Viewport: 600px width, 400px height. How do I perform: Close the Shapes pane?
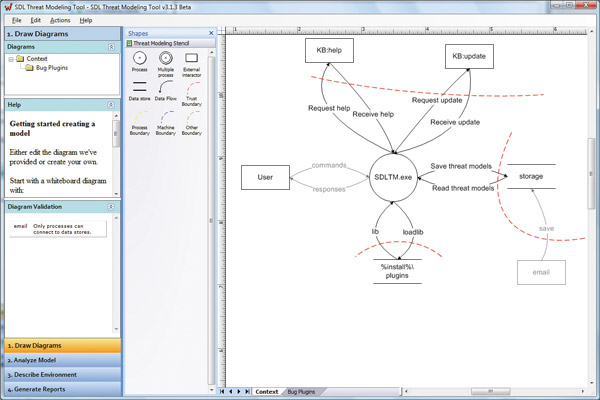[x=211, y=33]
